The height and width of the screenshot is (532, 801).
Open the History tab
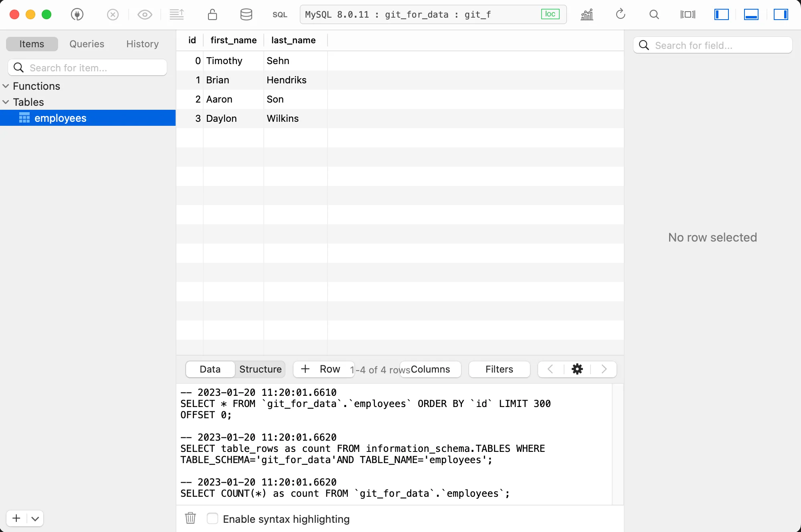[x=142, y=44]
